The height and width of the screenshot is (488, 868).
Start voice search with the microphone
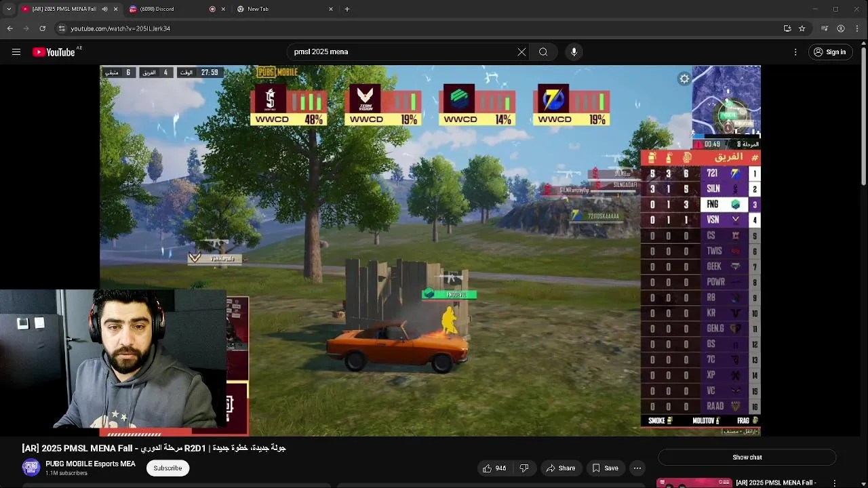(574, 52)
